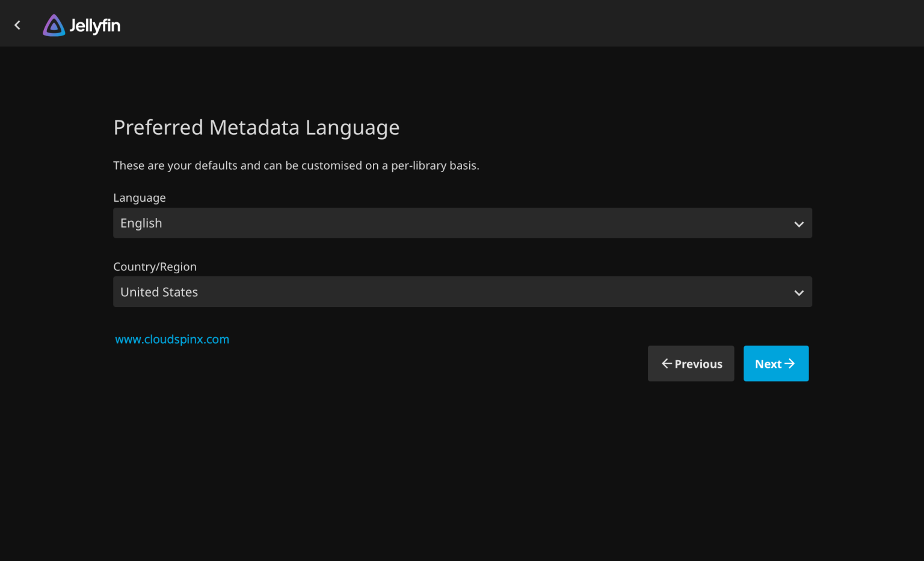This screenshot has height=561, width=924.
Task: Click the chevron on the Language dropdown
Action: point(799,223)
